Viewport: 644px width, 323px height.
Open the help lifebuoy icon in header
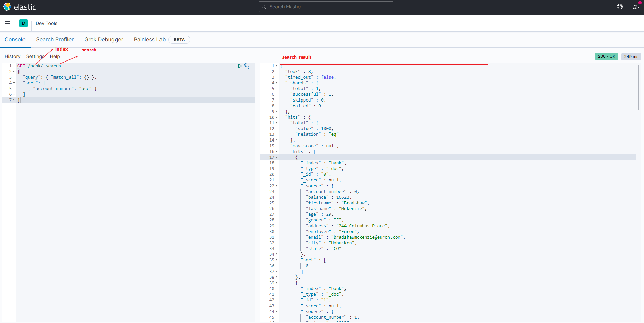pos(620,7)
